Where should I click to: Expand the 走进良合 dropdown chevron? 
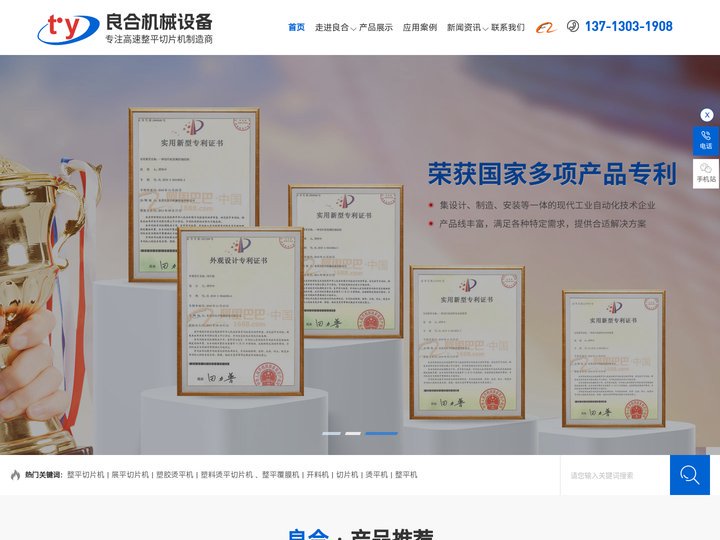pyautogui.click(x=353, y=29)
